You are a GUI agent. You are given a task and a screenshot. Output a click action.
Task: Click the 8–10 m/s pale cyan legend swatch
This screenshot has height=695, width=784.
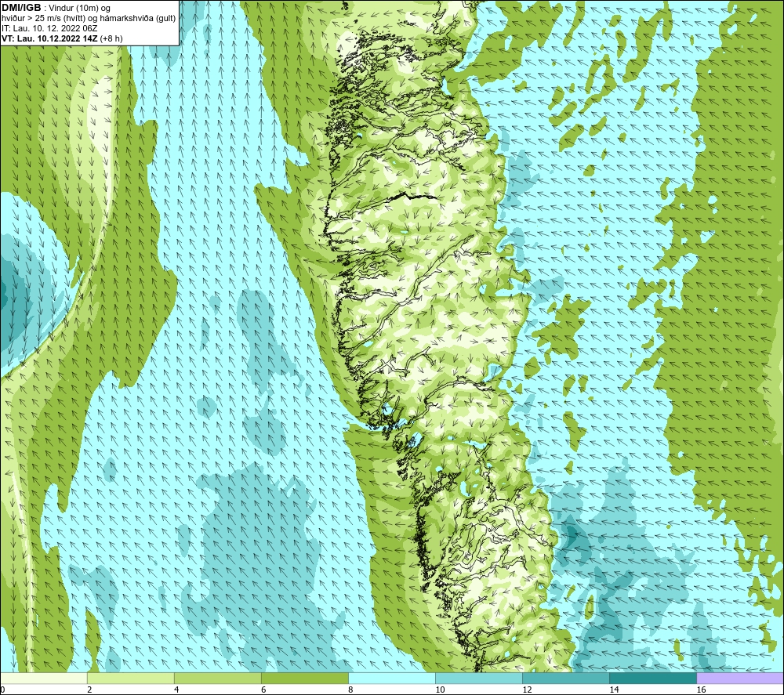point(391,678)
